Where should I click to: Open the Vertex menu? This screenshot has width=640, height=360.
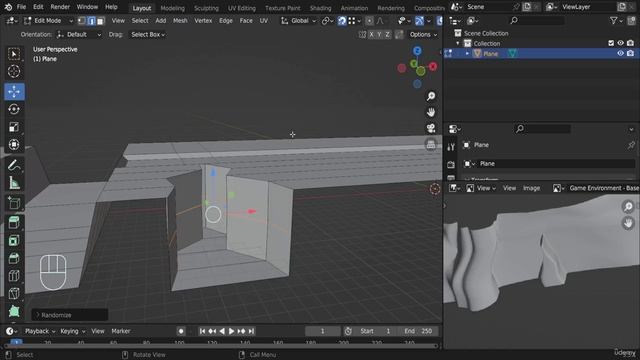203,20
